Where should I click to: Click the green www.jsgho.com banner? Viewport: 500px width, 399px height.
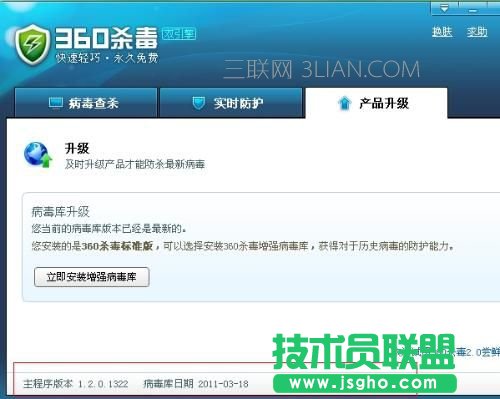[365, 384]
